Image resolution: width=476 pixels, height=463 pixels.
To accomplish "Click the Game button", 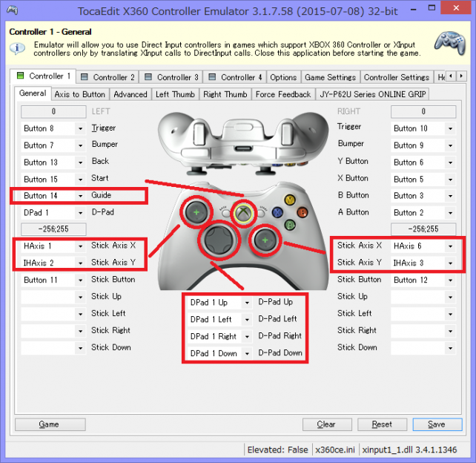I will pyautogui.click(x=50, y=424).
